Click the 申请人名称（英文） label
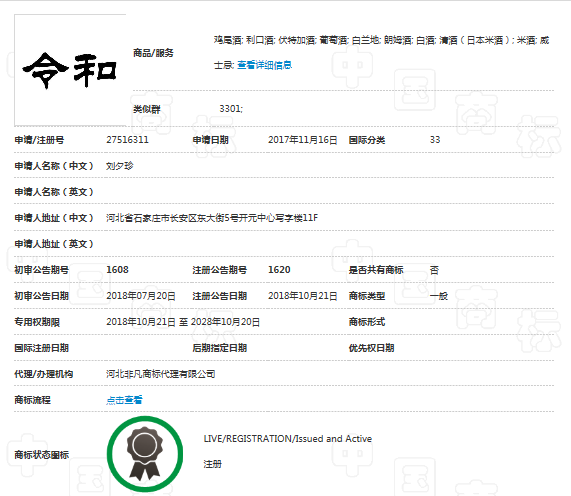This screenshot has height=496, width=571. [54, 192]
